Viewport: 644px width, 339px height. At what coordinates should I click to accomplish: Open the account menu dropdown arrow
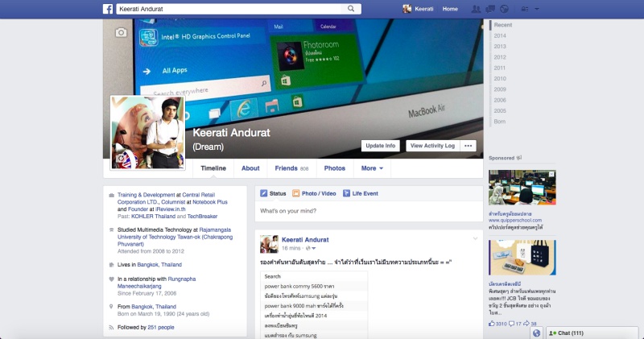coord(536,9)
